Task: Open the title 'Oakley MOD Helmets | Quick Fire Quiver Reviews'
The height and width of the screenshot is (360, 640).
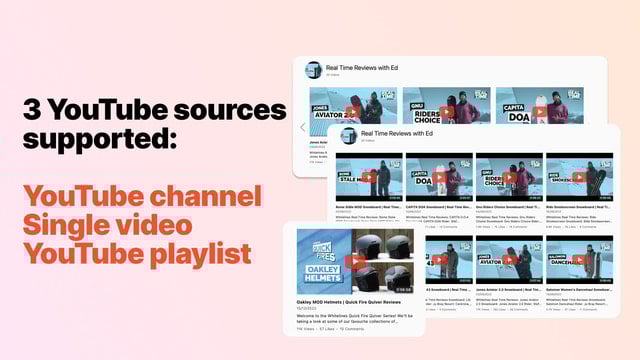Action: (349, 302)
